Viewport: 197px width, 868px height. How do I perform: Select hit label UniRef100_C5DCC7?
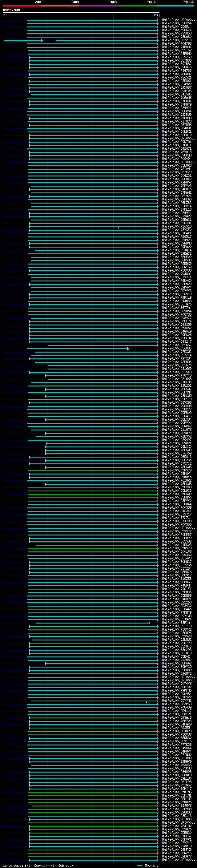pos(177,410)
